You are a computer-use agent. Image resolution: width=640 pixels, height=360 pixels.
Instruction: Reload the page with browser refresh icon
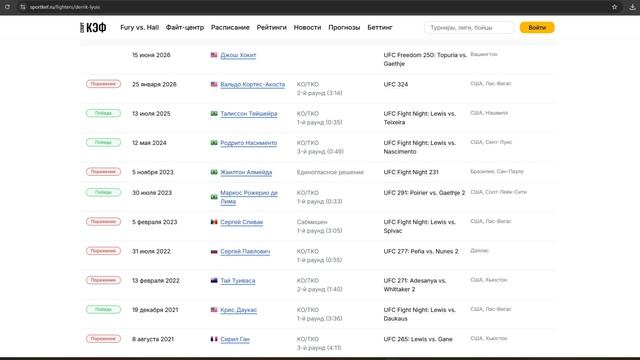point(7,7)
